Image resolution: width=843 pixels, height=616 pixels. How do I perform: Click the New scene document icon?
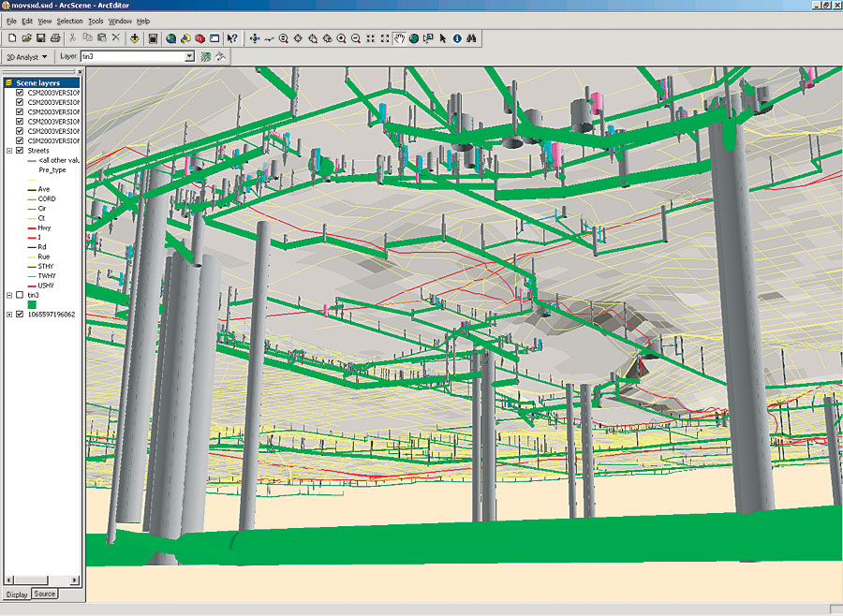click(12, 38)
